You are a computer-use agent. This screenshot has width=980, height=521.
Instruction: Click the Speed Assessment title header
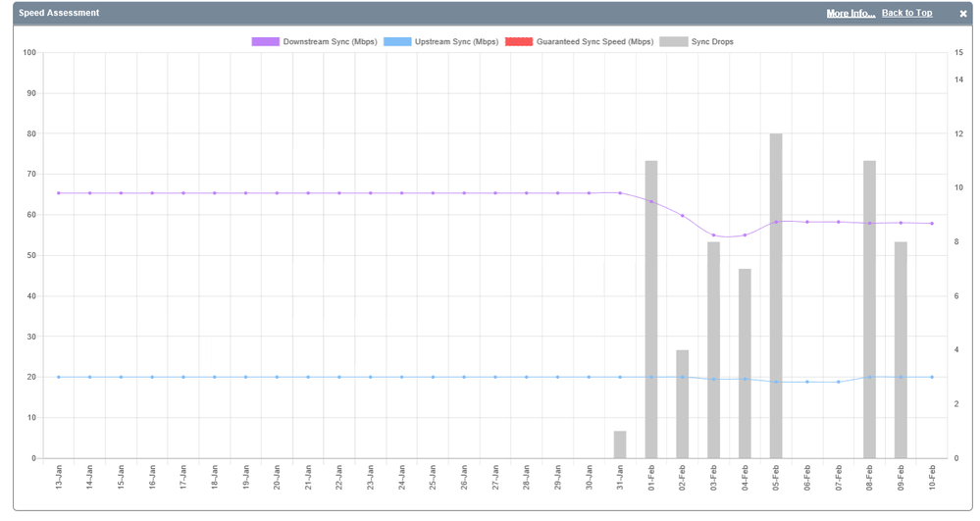(x=59, y=14)
